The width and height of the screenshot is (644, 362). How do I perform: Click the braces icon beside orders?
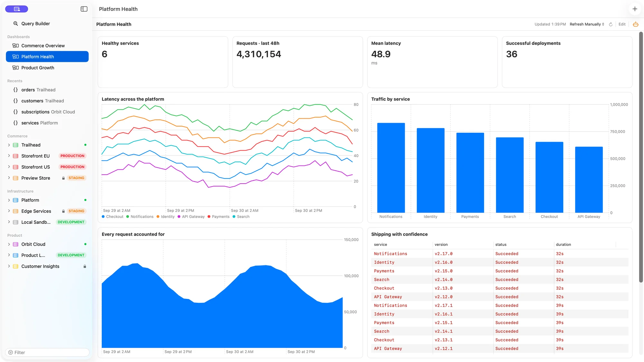[x=15, y=90]
